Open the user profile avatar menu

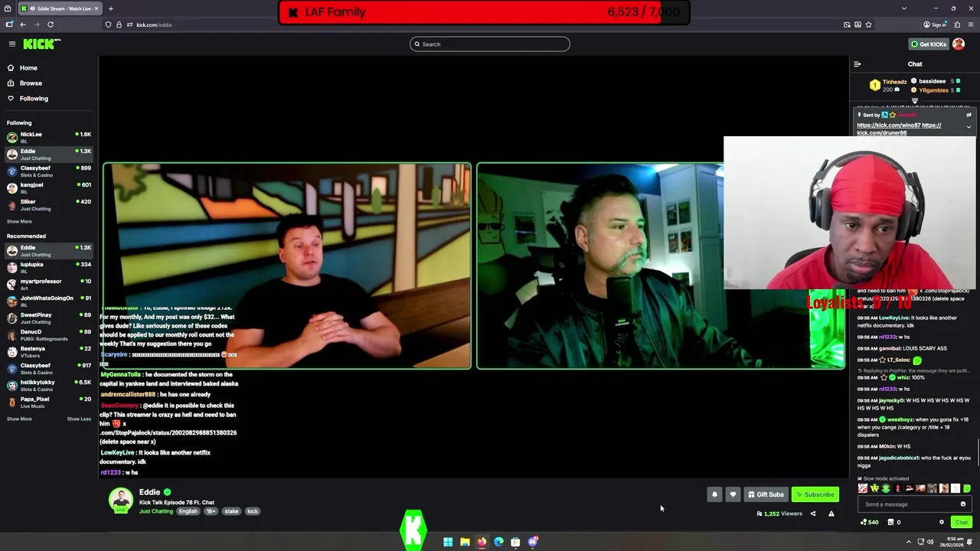959,44
